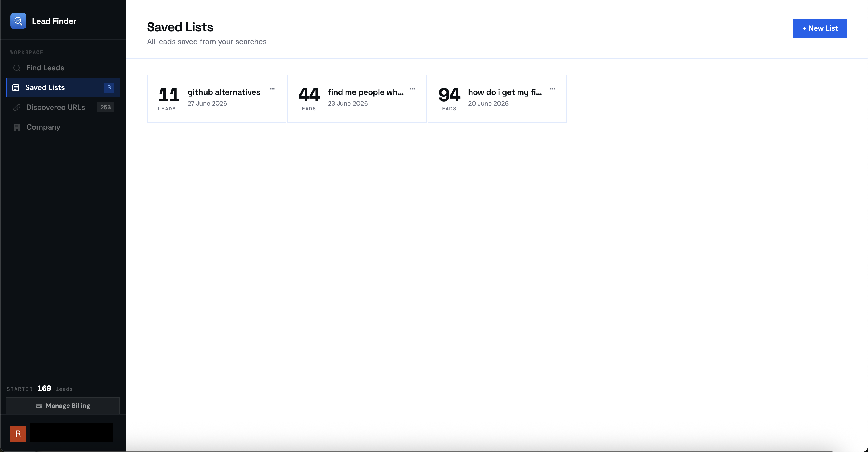
Task: Click the date 20 June 2026
Action: [x=488, y=104]
